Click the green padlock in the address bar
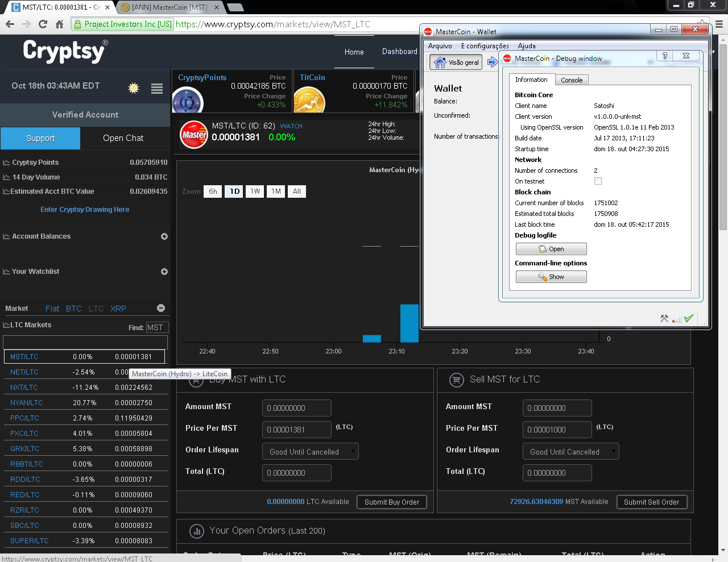 tap(78, 24)
